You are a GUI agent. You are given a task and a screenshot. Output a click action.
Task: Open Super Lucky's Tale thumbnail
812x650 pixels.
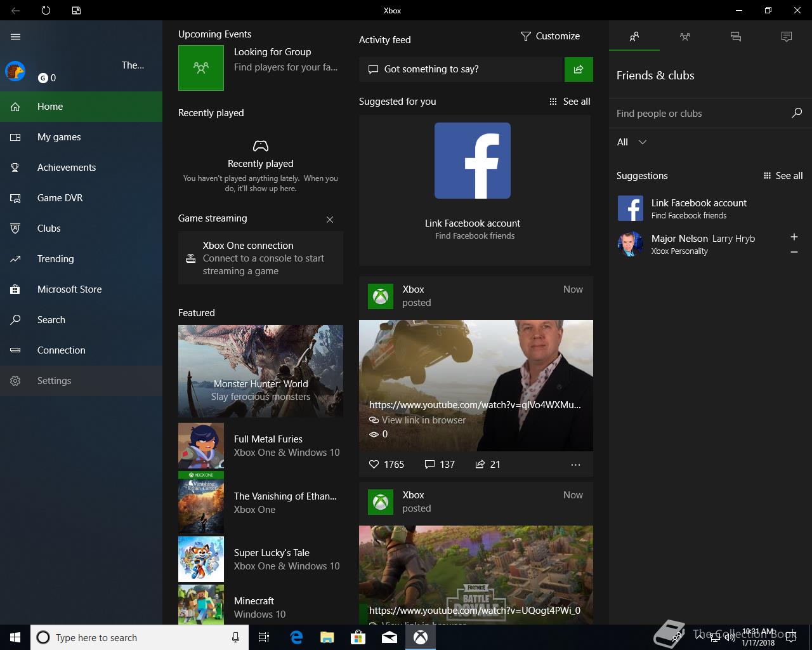pos(201,559)
